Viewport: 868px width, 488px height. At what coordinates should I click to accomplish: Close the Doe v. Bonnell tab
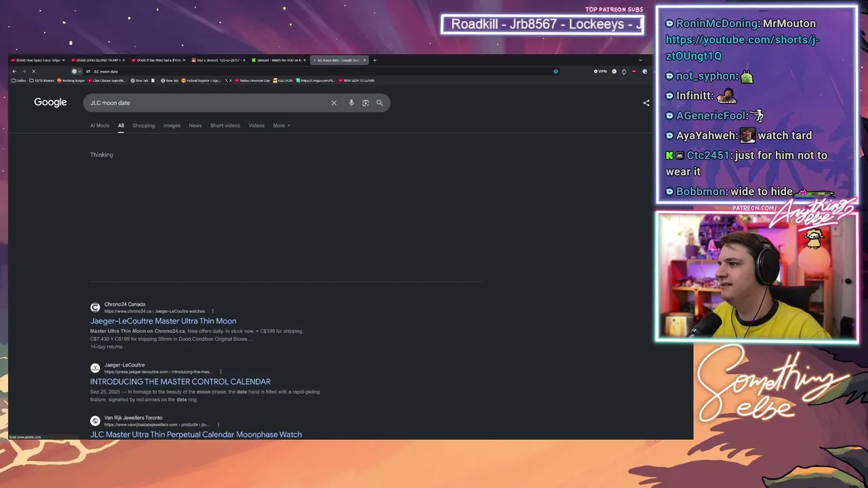pyautogui.click(x=244, y=60)
